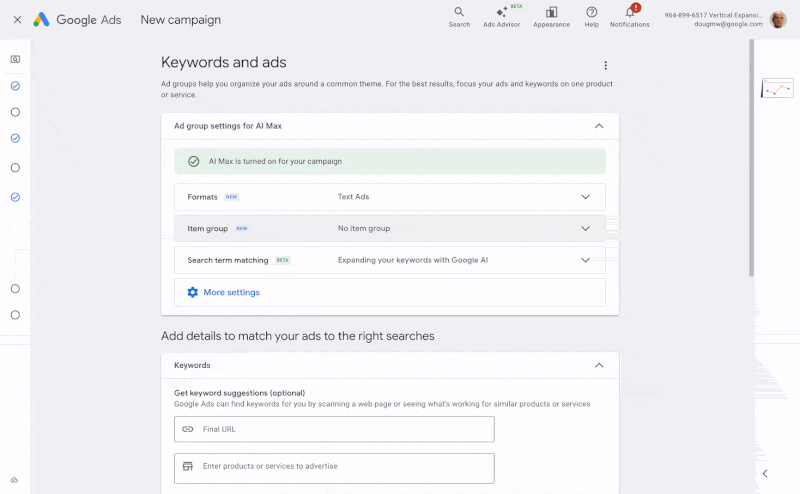800x494 pixels.
Task: Click the 'Keywords and ads' heading
Action: 223,62
